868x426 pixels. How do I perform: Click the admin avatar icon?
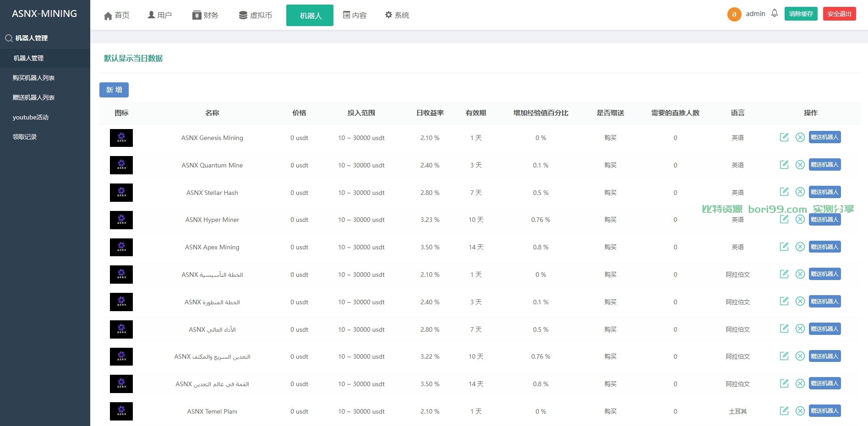click(x=734, y=14)
